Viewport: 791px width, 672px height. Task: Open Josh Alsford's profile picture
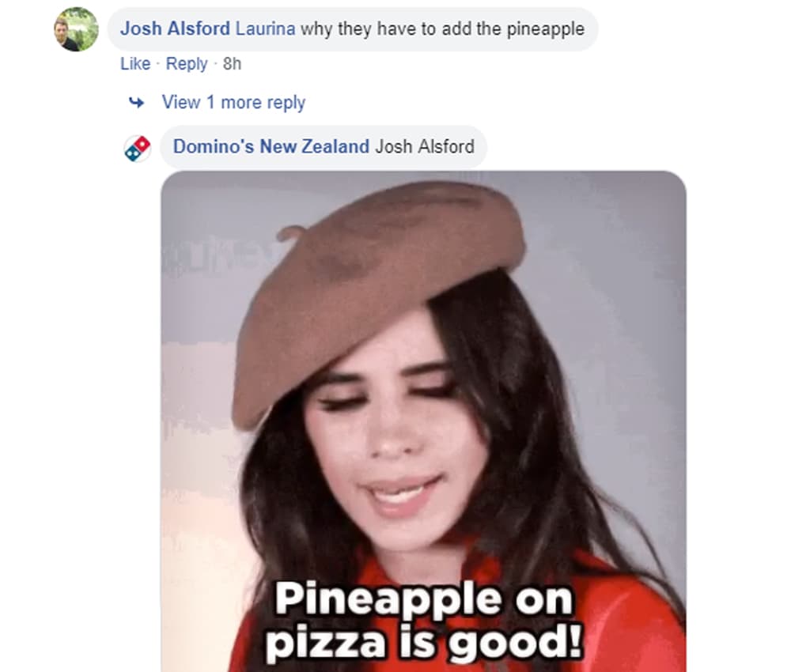pos(76,29)
